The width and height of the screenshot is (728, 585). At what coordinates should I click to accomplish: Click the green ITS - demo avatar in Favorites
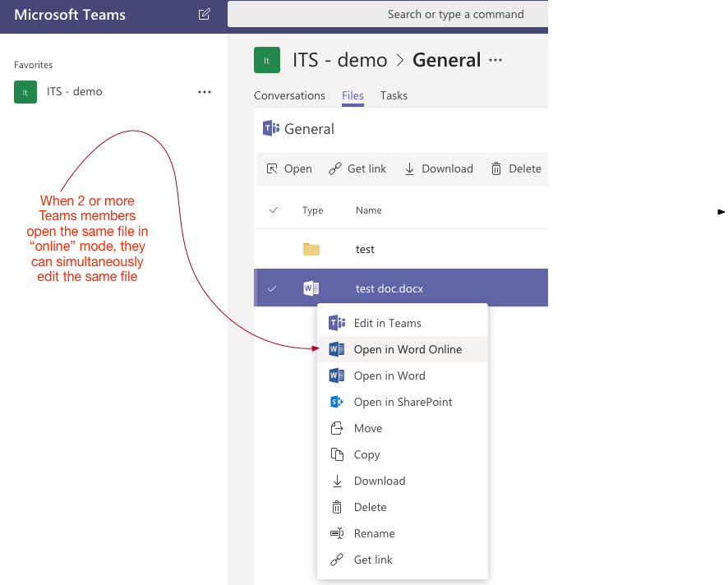coord(25,92)
